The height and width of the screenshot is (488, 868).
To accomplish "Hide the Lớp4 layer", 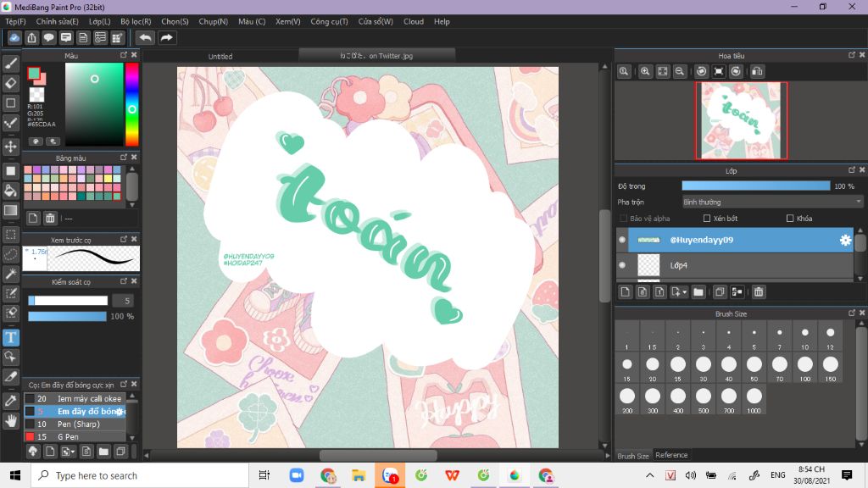I will point(622,265).
